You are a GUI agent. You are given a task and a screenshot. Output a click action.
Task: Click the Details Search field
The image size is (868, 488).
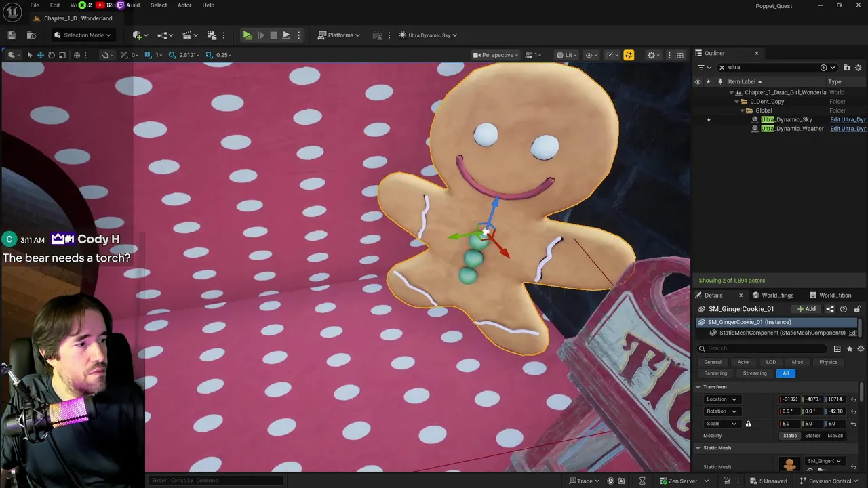[763, 348]
